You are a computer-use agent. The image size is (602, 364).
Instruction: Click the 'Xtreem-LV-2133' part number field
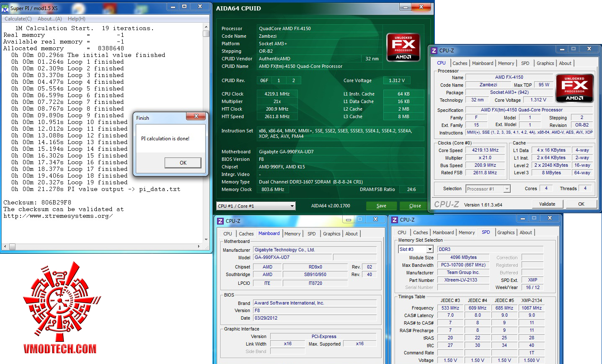point(463,280)
